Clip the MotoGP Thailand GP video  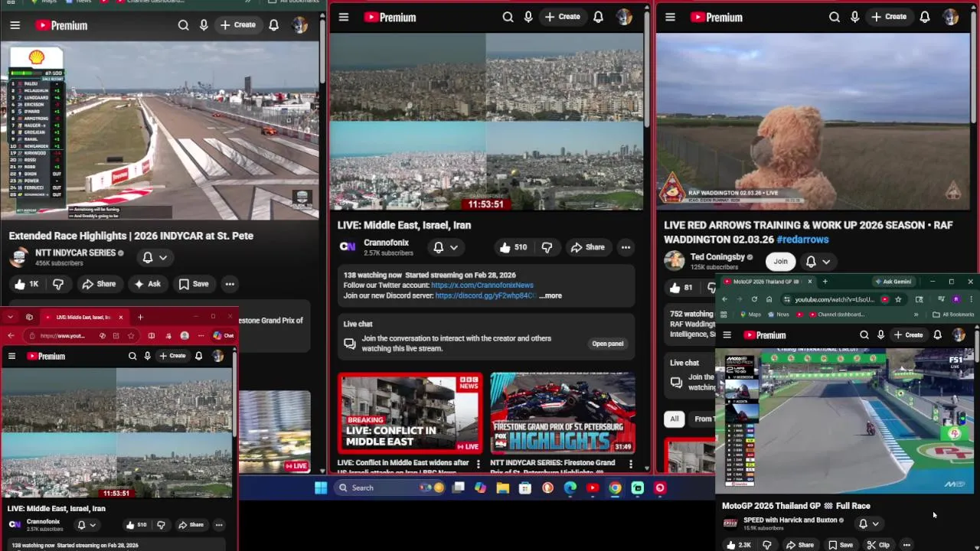(878, 545)
